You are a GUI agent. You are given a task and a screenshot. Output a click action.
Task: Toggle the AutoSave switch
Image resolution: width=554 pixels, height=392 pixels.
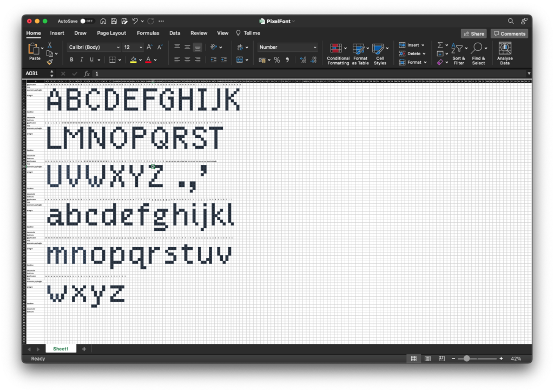87,21
